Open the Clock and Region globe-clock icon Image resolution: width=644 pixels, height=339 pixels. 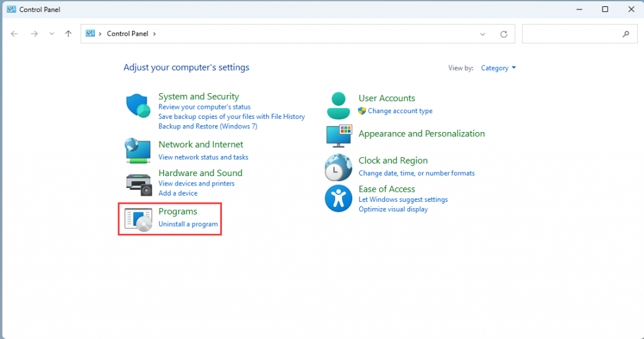pyautogui.click(x=338, y=168)
